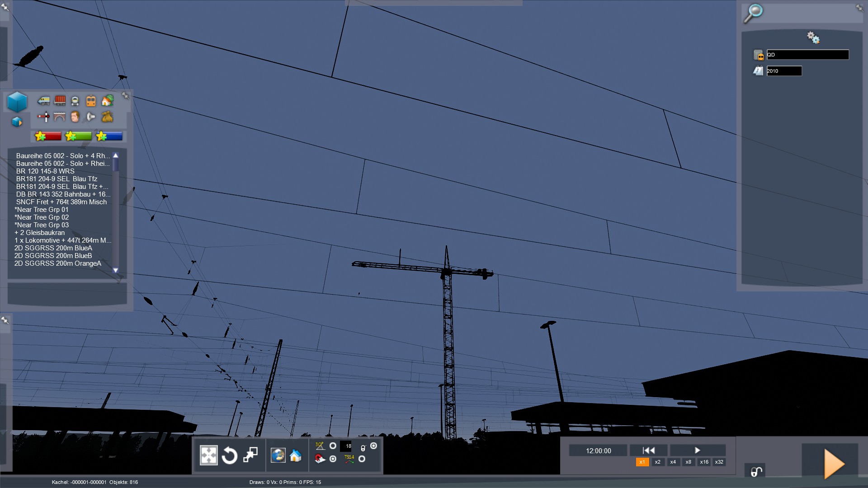Toggle the 30 degree angle snap radio
The height and width of the screenshot is (488, 868).
[333, 446]
